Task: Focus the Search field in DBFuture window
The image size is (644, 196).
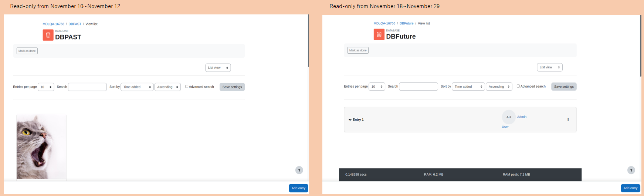Action: coord(418,87)
